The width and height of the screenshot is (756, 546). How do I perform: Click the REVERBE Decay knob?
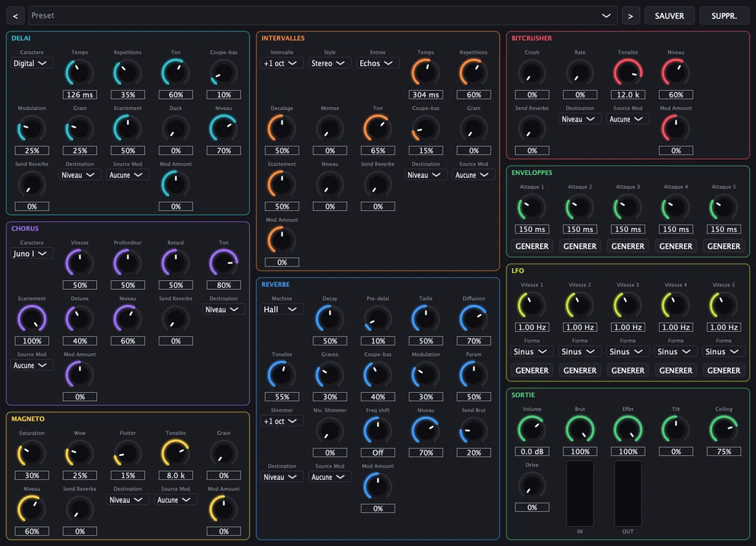(x=330, y=319)
